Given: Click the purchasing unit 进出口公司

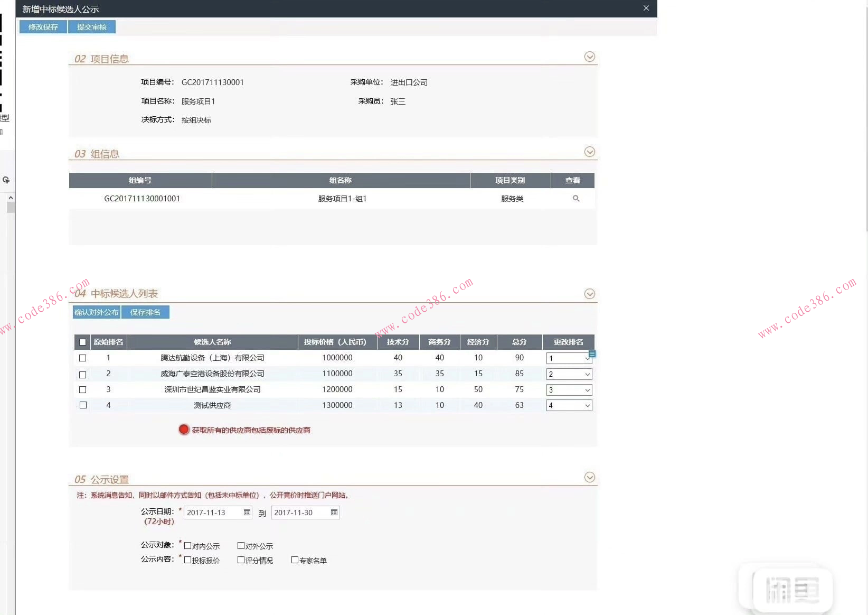Looking at the screenshot, I should click(x=409, y=82).
